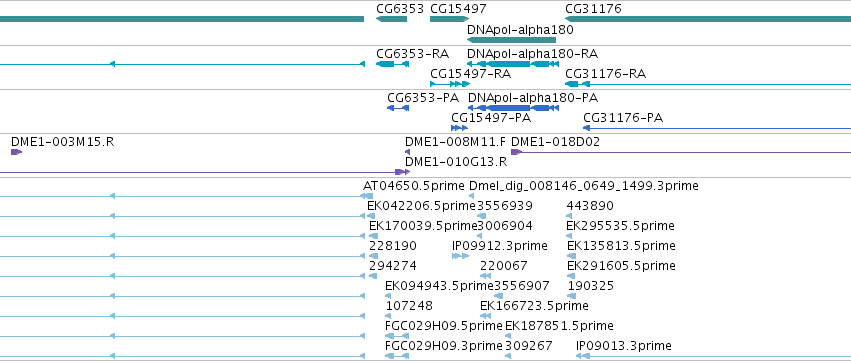Click the CG15497-PA protein arrows
This screenshot has width=851, height=361.
[x=459, y=128]
